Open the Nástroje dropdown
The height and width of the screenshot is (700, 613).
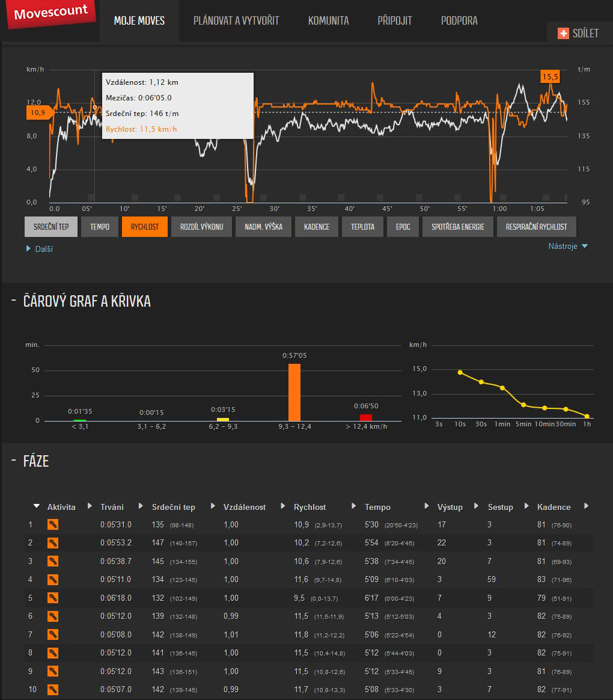click(x=567, y=246)
